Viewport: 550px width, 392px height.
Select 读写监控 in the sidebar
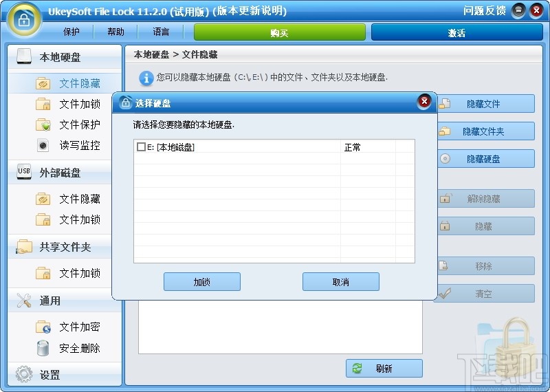point(80,145)
